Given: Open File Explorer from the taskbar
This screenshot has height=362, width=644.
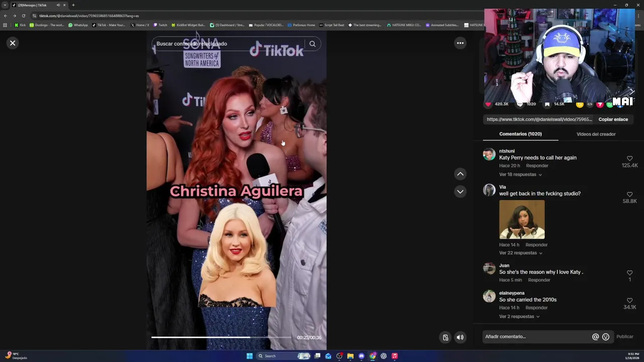Looking at the screenshot, I should 350,356.
